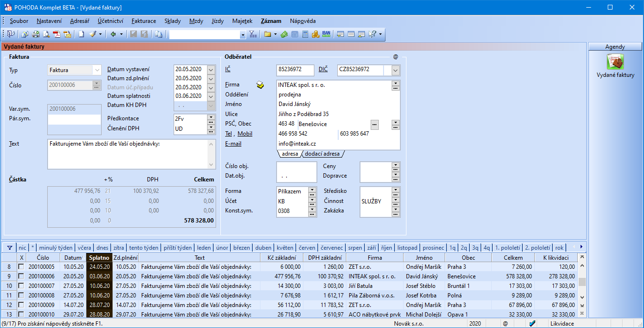644x328 pixels.
Task: Create new record blank page icon
Action: click(x=82, y=34)
